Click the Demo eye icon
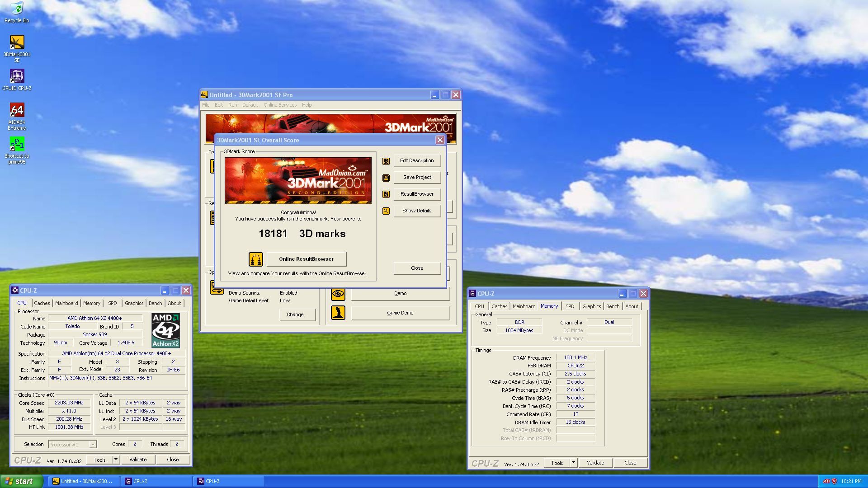Image resolution: width=868 pixels, height=488 pixels. [338, 294]
